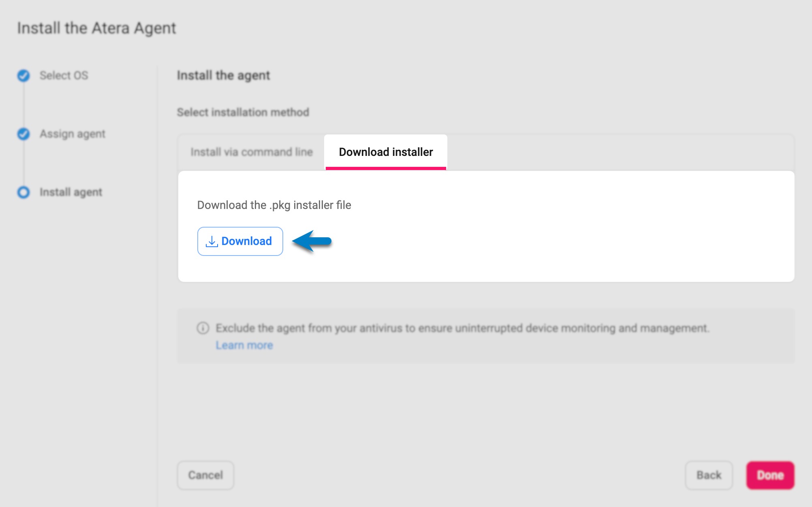The image size is (812, 507).
Task: Finish setup with the Done button
Action: click(770, 475)
